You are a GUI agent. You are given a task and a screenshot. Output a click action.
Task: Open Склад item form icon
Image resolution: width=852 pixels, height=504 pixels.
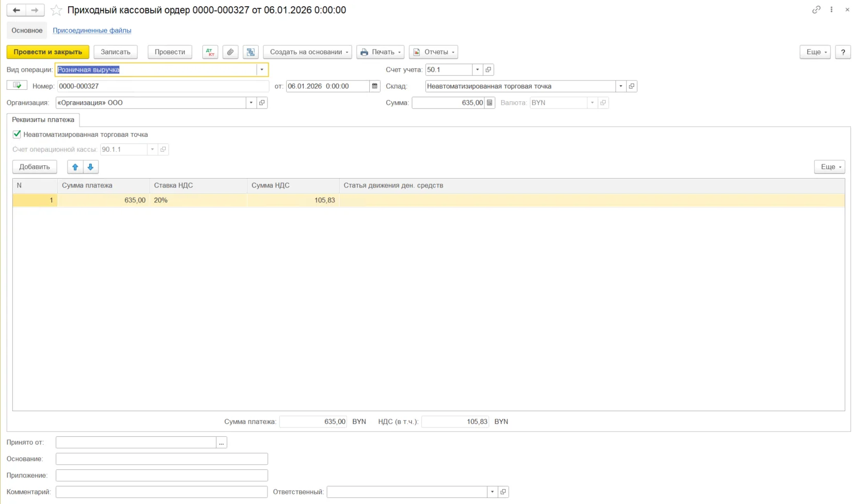pos(632,86)
